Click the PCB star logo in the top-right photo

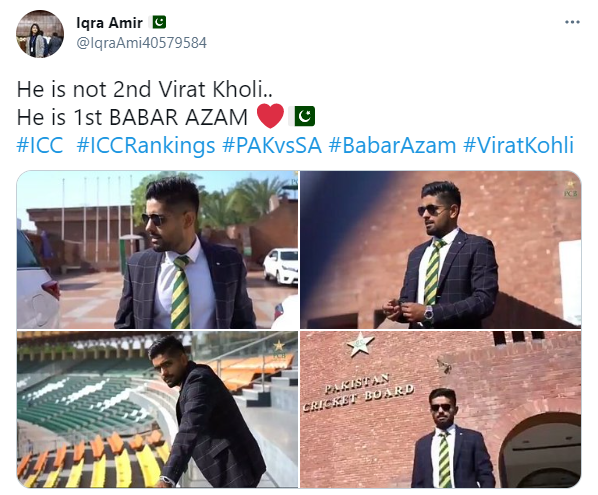pos(571,189)
